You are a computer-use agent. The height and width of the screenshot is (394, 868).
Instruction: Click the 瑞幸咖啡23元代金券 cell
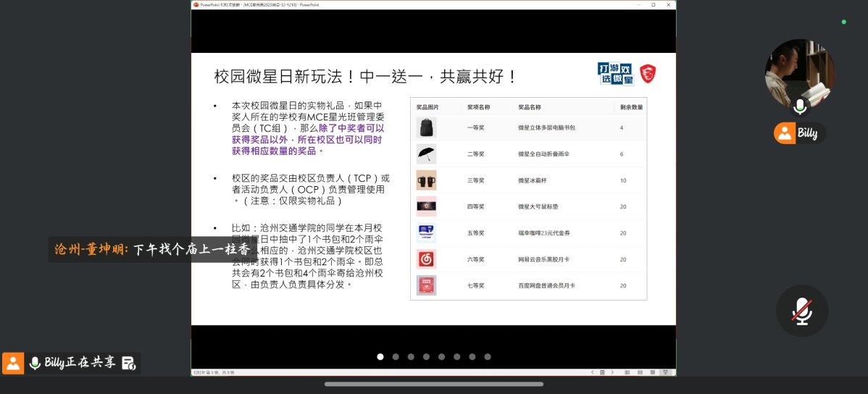(x=543, y=233)
